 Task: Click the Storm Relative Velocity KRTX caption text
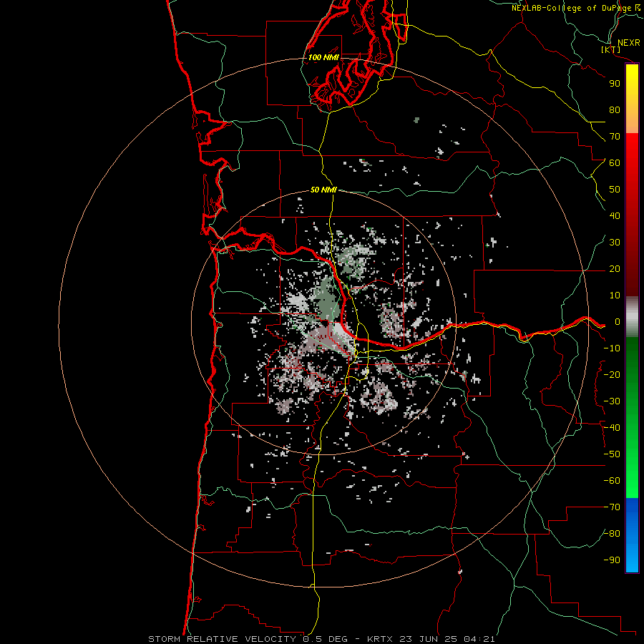321,639
